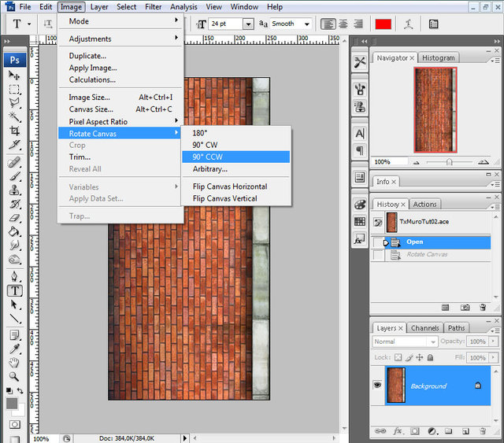Select the Horizontal Type tool
The image size is (504, 443).
pyautogui.click(x=14, y=290)
